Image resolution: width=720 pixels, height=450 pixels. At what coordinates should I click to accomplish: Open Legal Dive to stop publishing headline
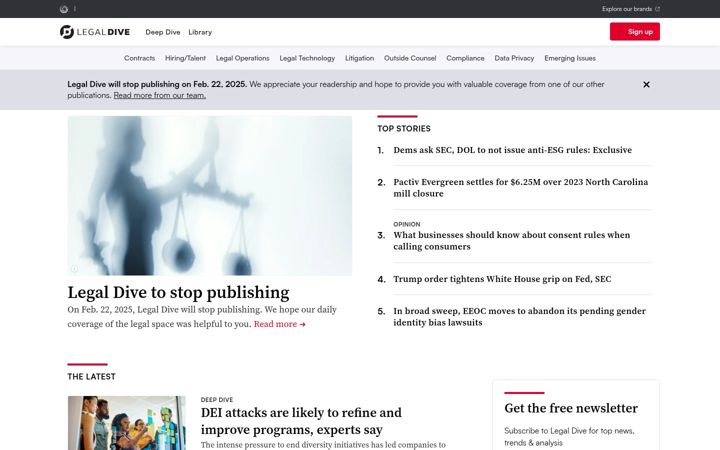[178, 292]
